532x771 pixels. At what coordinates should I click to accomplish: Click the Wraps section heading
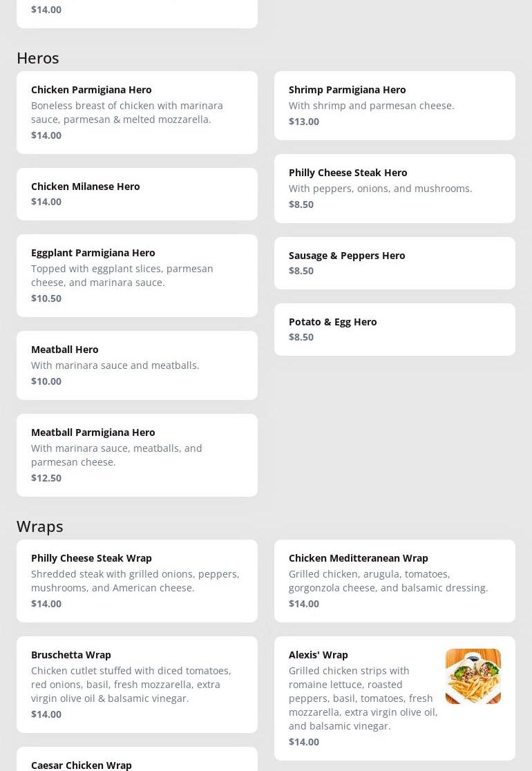pyautogui.click(x=40, y=526)
